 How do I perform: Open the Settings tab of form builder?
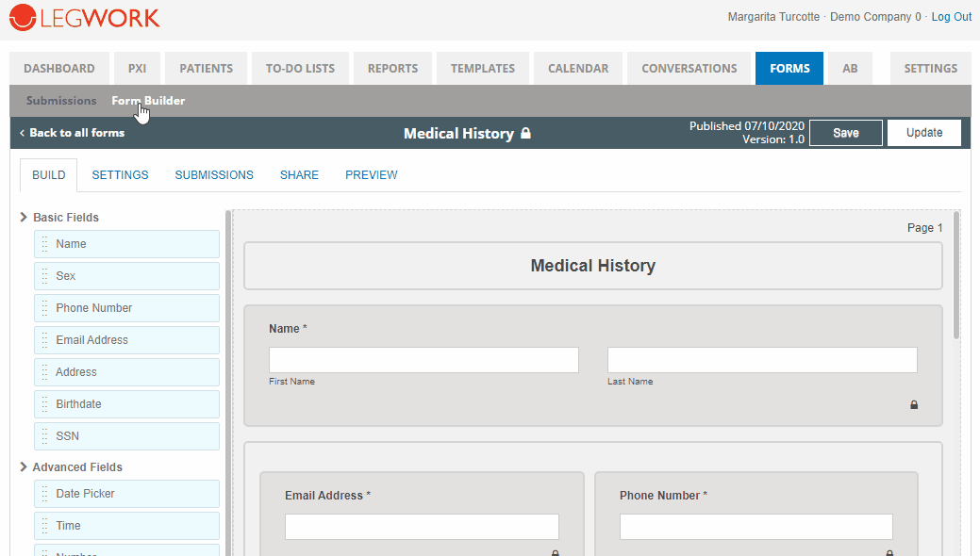(x=120, y=175)
